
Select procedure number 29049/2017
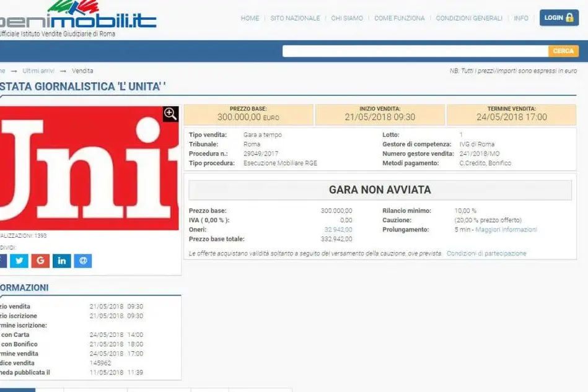[x=261, y=154]
